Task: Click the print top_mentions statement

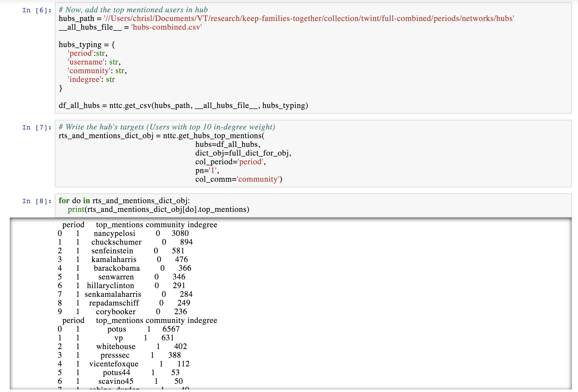Action: [158, 209]
